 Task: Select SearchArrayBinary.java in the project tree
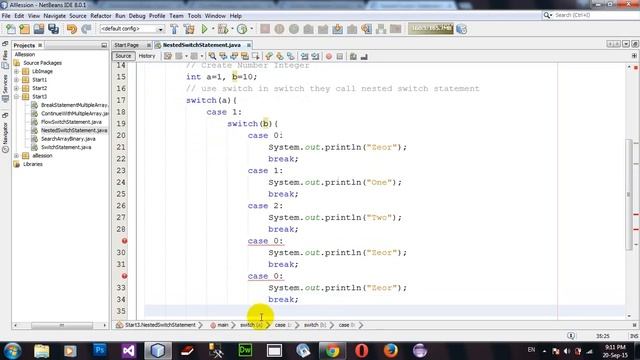click(68, 139)
